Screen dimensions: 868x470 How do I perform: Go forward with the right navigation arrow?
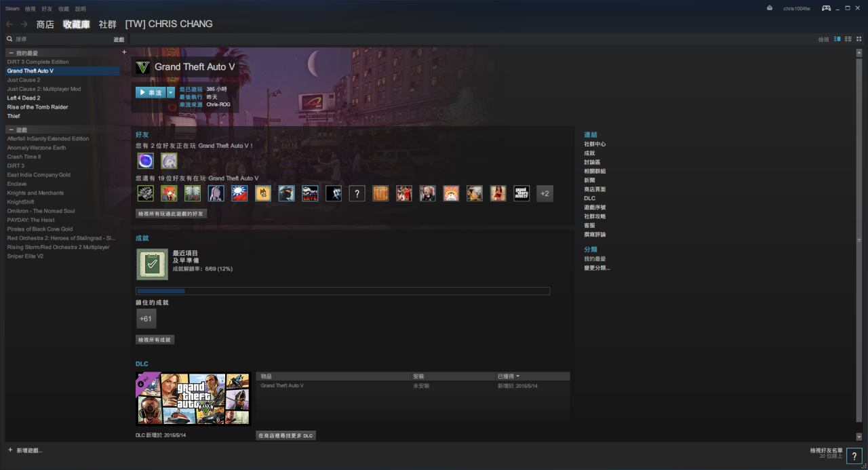tap(24, 24)
